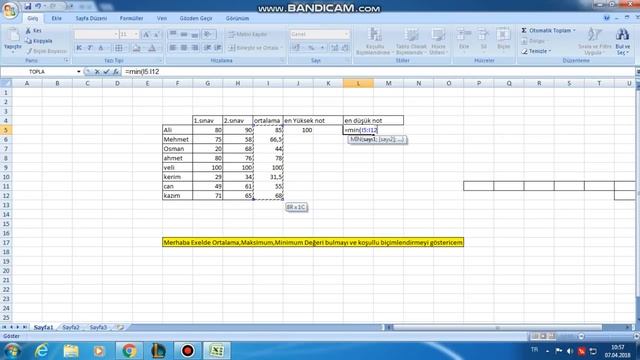640x360 pixels.
Task: Open the Sayfa3 sheet tab
Action: pyautogui.click(x=98, y=327)
